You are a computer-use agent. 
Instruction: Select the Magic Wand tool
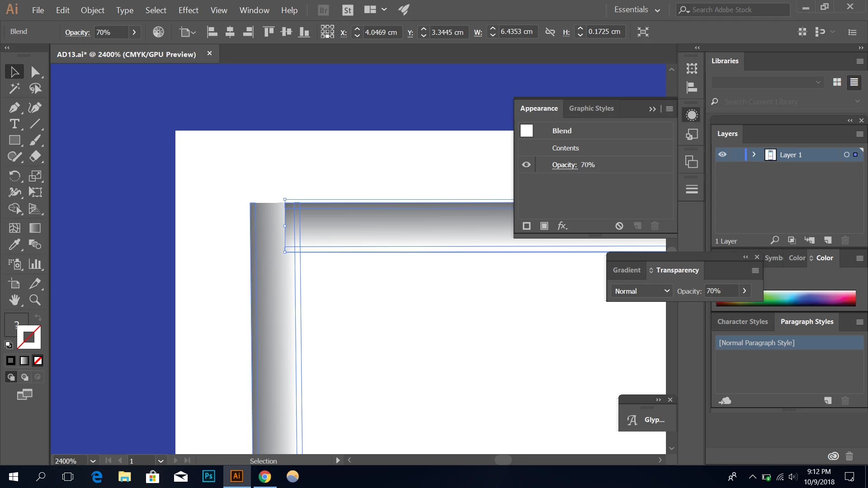[14, 88]
